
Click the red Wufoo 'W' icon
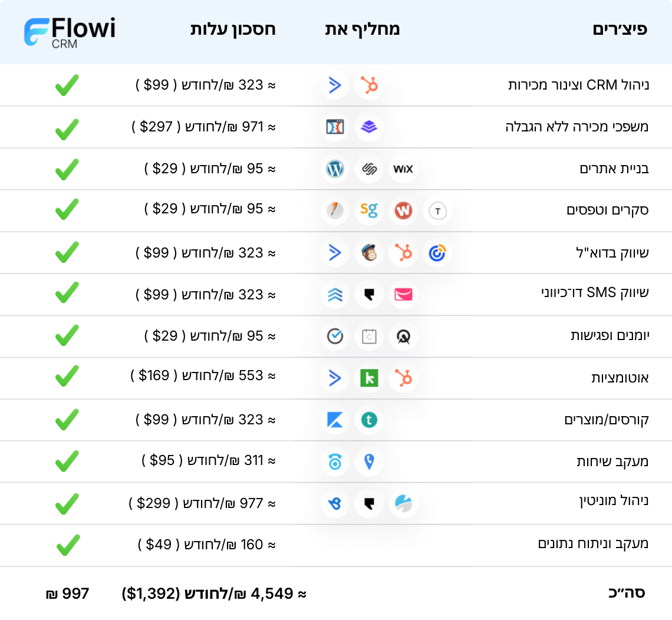coord(403,210)
